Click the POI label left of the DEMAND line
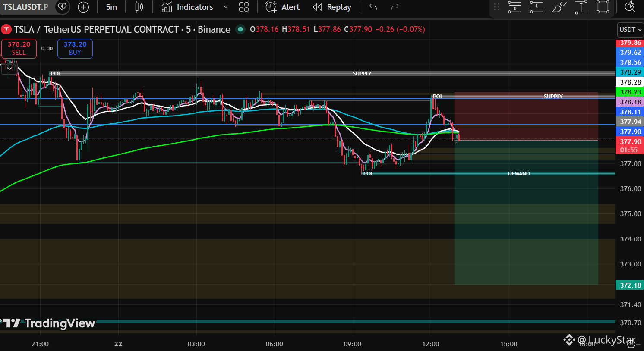 pyautogui.click(x=368, y=173)
